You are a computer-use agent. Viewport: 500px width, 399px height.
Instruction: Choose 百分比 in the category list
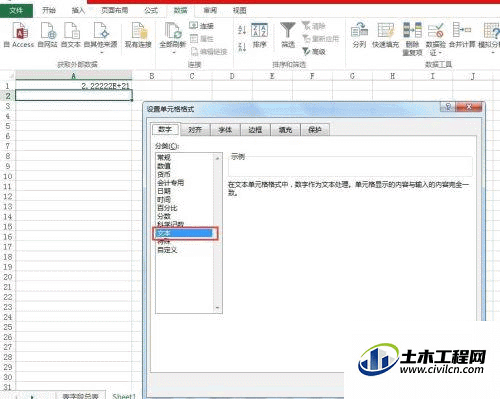coord(185,208)
